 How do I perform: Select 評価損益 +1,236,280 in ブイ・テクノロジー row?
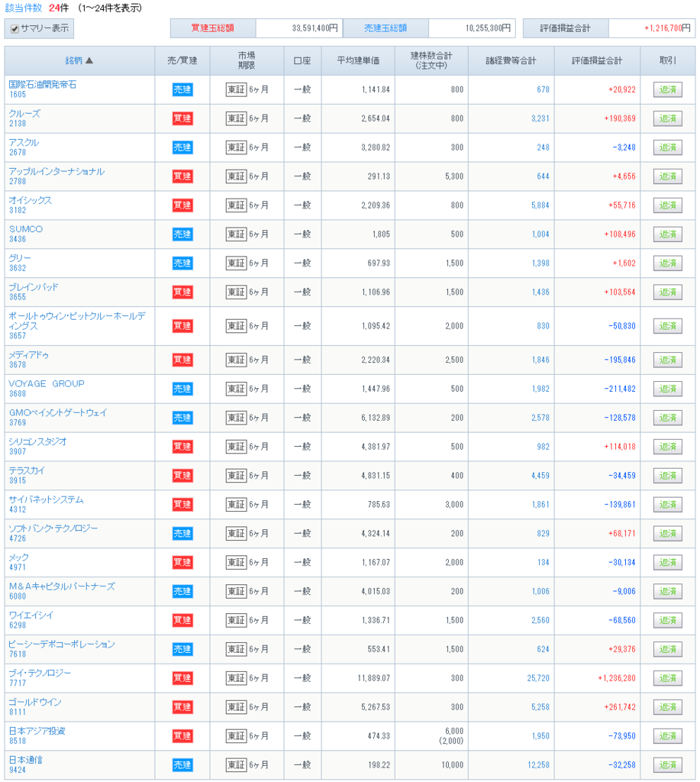pyautogui.click(x=617, y=678)
